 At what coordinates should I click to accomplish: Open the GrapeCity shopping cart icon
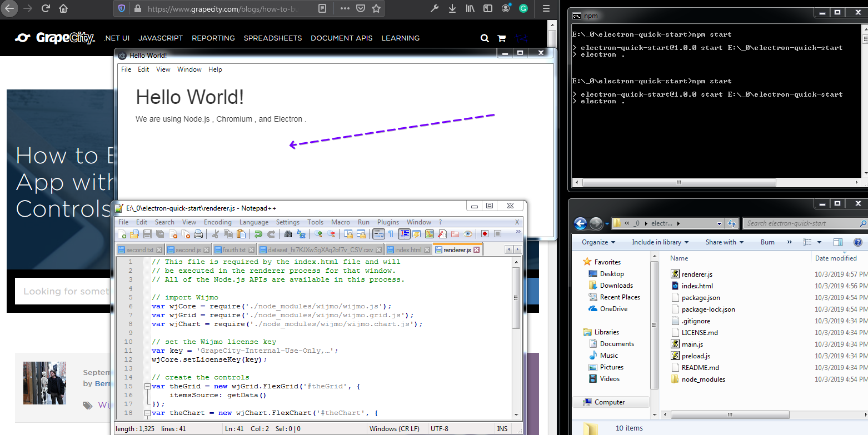[x=501, y=38]
